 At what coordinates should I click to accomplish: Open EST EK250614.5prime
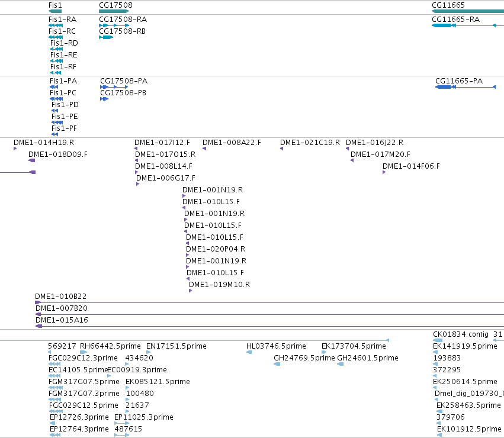click(465, 382)
